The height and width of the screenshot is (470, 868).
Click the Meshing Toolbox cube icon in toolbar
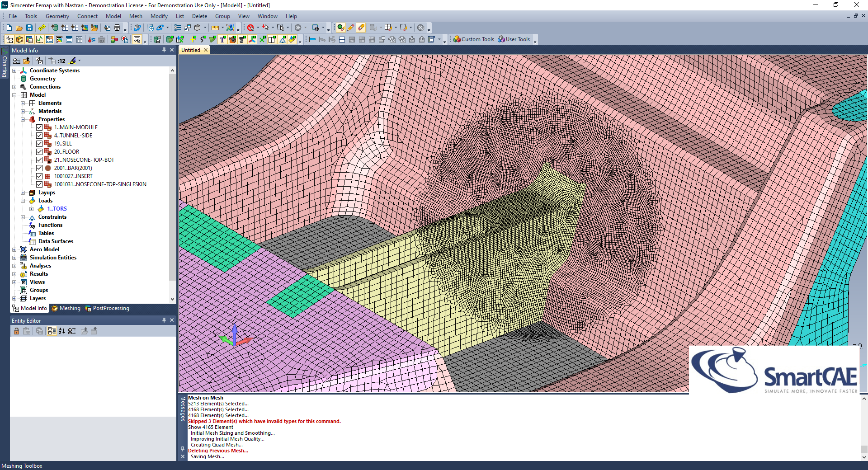(19, 39)
